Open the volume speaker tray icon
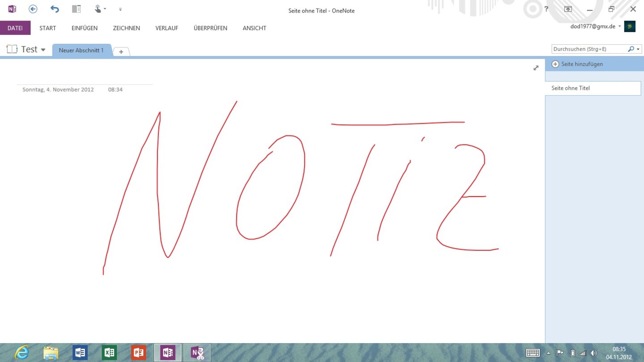 point(593,353)
